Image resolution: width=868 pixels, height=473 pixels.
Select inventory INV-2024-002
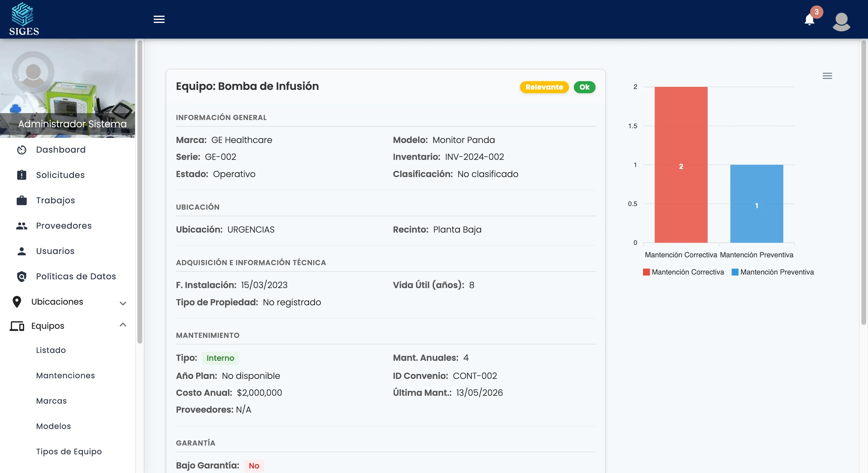point(474,157)
